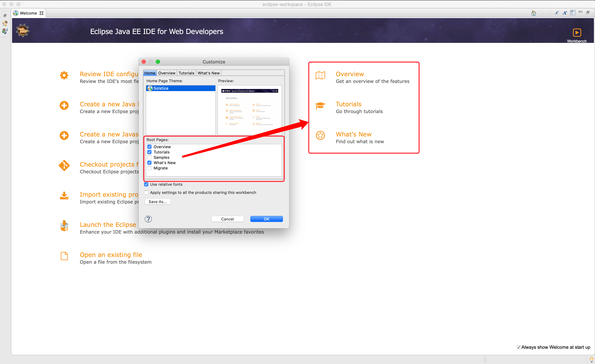
Task: Click the plus icon for new Javascript project
Action: pyautogui.click(x=64, y=136)
